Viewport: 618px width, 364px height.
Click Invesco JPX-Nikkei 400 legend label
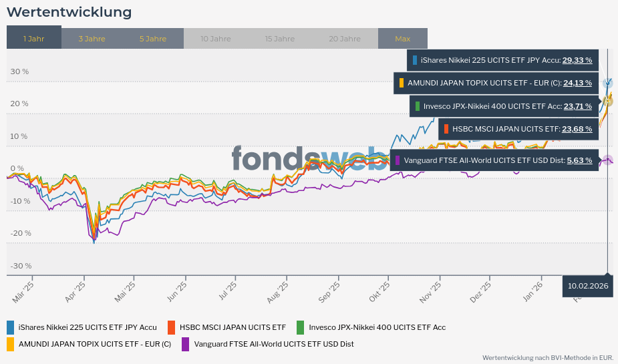click(x=377, y=327)
